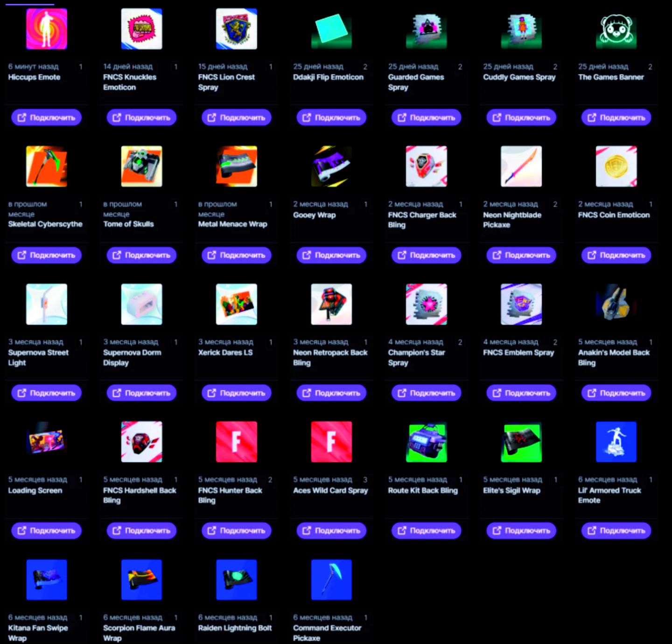Open the FNCS Coin Emoticon icon
Image resolution: width=672 pixels, height=644 pixels.
[x=616, y=166]
